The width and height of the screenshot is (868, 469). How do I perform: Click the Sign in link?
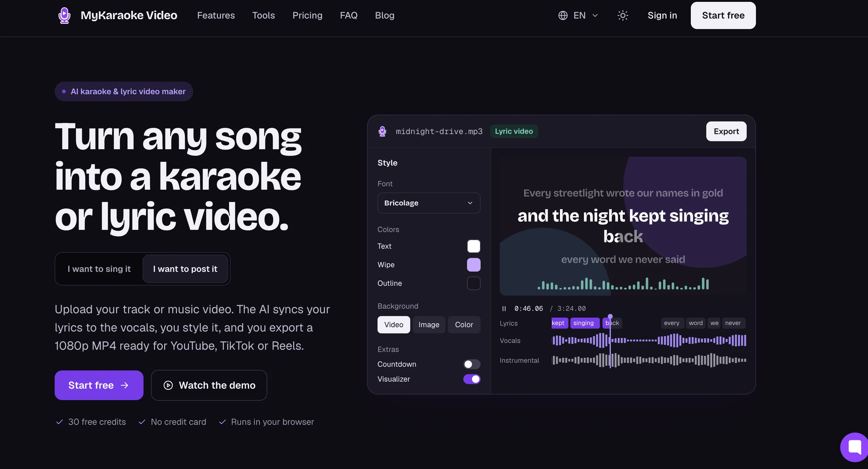click(662, 15)
